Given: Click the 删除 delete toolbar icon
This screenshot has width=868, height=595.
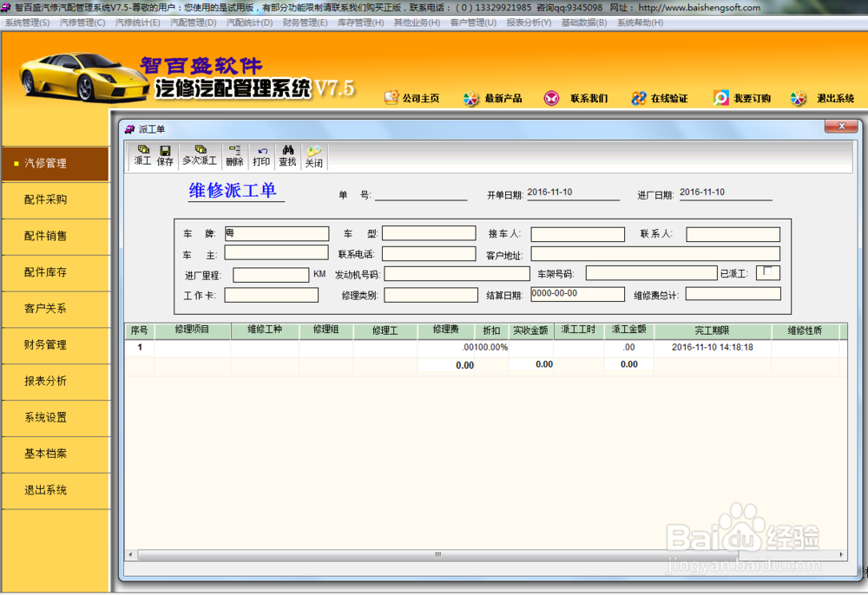Looking at the screenshot, I should (x=234, y=155).
